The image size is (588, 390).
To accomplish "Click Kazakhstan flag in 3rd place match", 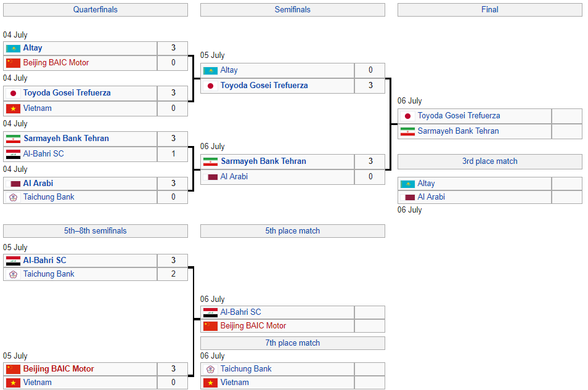I will pyautogui.click(x=407, y=184).
